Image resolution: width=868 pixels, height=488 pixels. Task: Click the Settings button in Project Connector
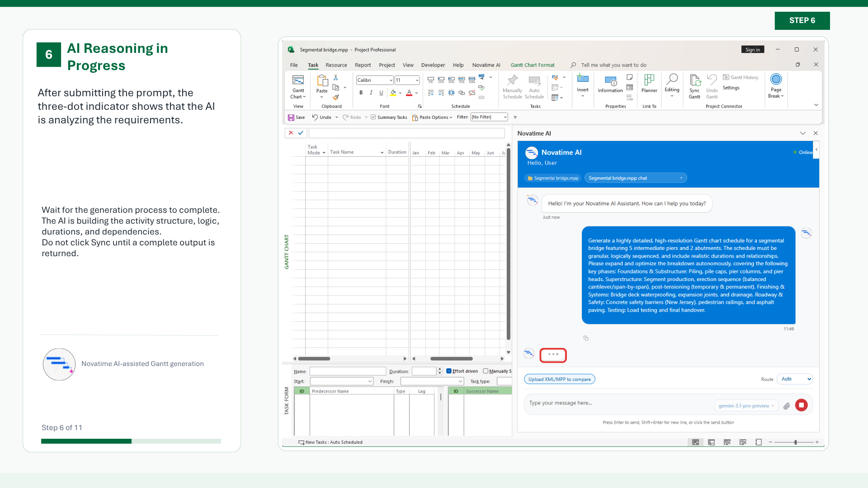coord(731,88)
